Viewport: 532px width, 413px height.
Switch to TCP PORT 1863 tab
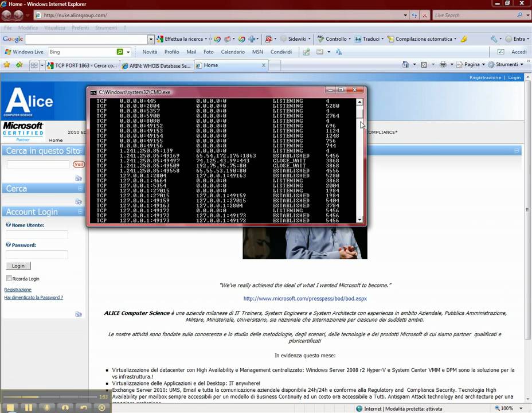pos(83,65)
